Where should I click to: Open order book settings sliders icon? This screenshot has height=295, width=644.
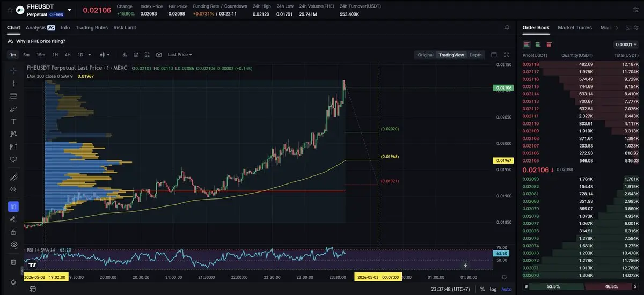[x=636, y=28]
